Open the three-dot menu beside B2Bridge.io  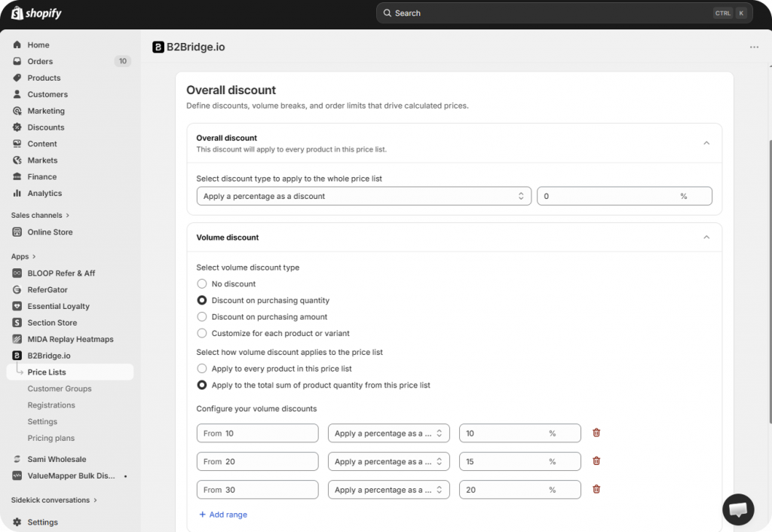[x=754, y=47]
